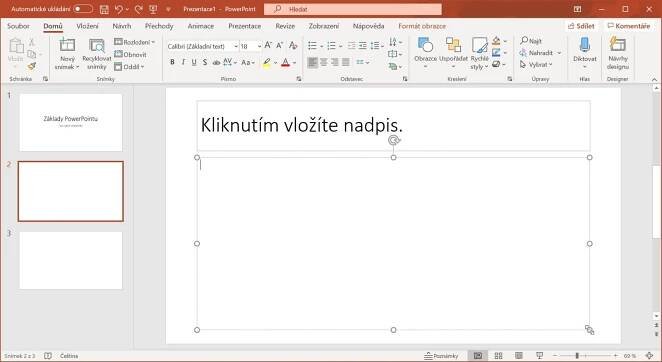Select slide 3 thumbnail

click(71, 260)
